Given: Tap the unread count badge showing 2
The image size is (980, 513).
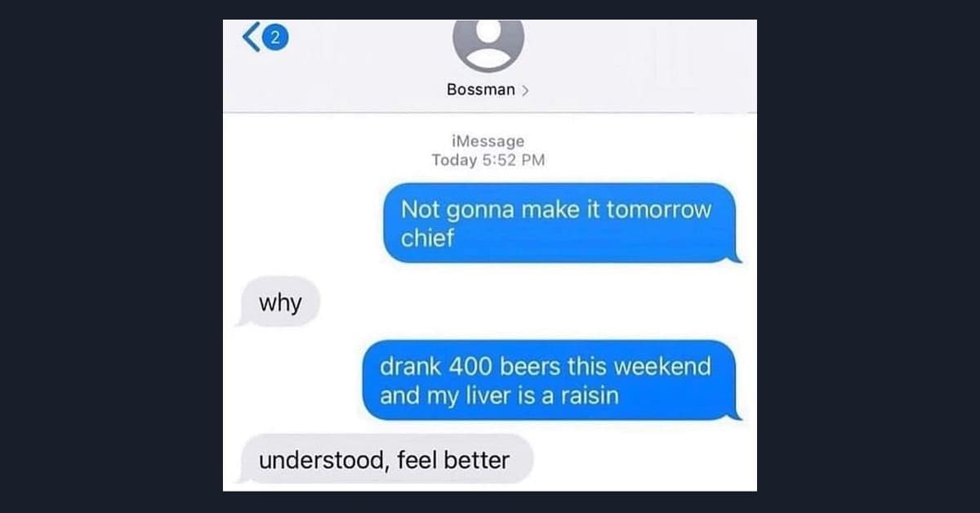Looking at the screenshot, I should click(275, 38).
